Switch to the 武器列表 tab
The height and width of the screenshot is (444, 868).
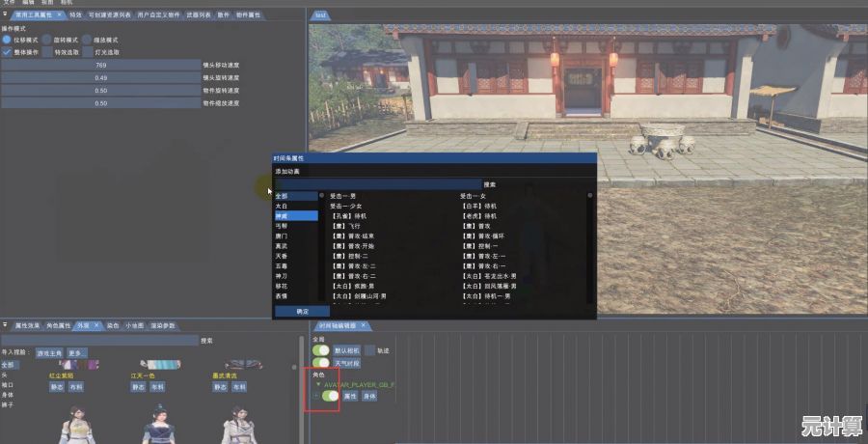click(x=195, y=15)
